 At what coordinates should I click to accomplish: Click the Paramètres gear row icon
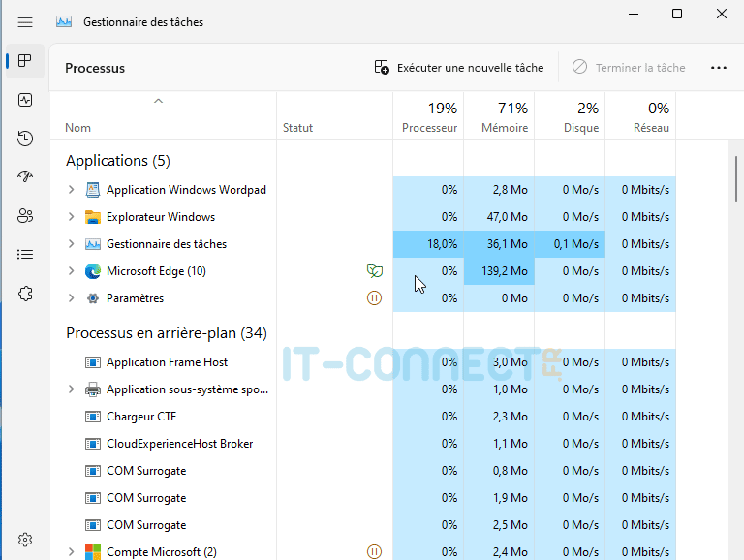coord(93,298)
